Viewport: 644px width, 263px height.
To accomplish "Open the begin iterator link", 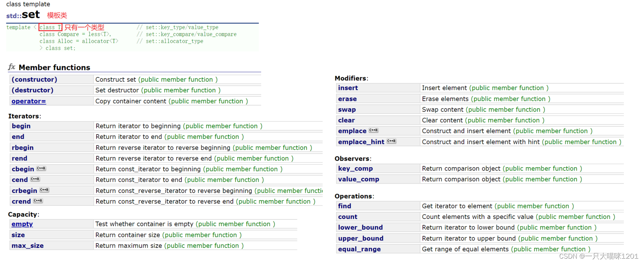I will [x=21, y=126].
